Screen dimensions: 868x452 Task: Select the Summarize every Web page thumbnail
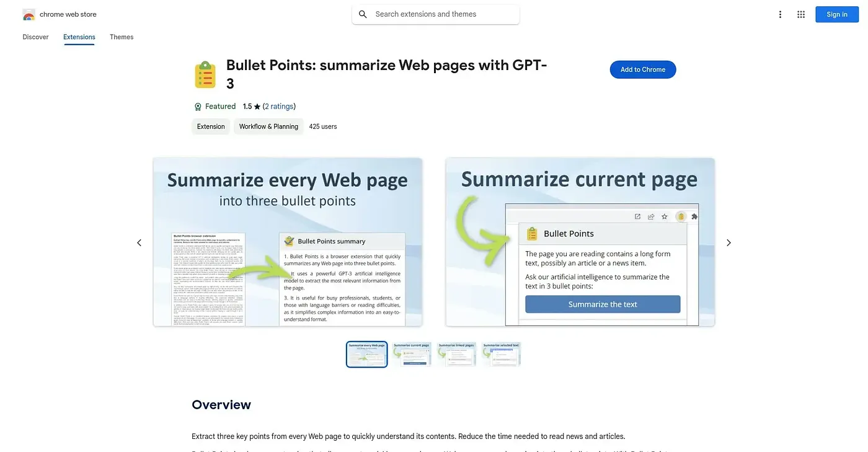point(367,354)
